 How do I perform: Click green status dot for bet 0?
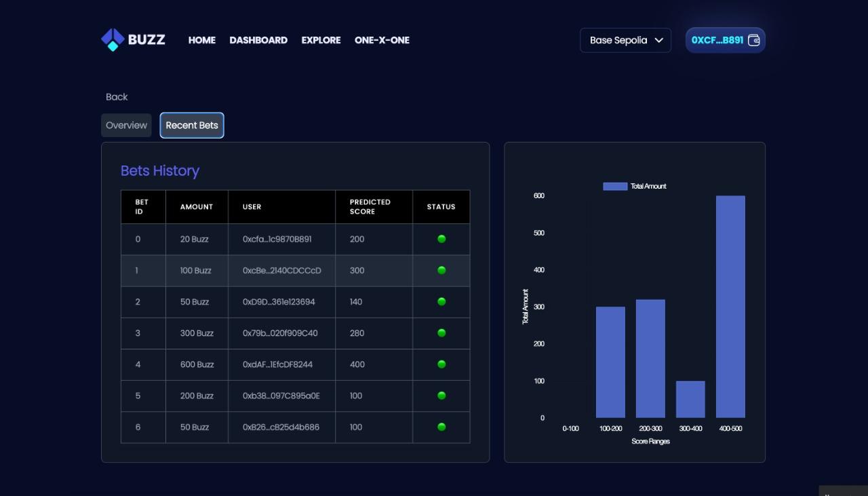441,239
